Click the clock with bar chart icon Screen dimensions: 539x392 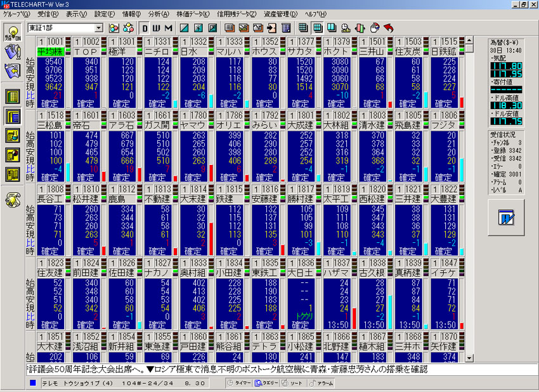[346, 28]
